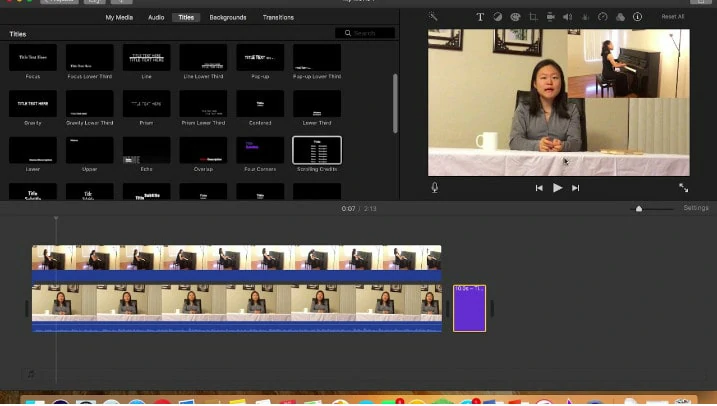The width and height of the screenshot is (717, 406).
Task: Select the Focus Lower Third title
Action: (90, 57)
